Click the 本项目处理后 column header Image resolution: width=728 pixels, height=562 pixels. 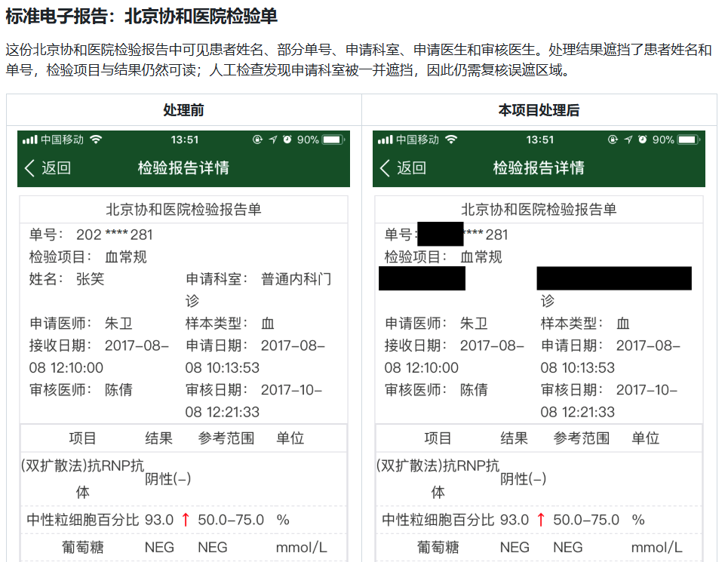click(x=539, y=110)
